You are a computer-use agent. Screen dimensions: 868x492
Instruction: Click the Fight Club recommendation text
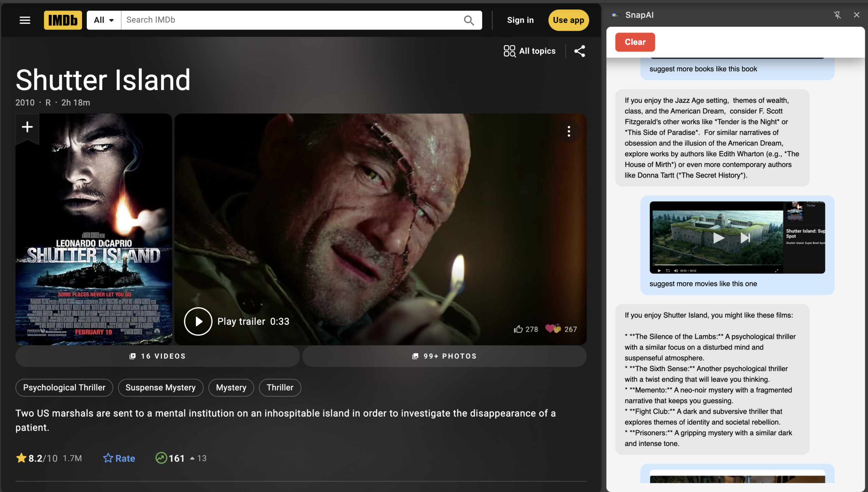tap(703, 416)
